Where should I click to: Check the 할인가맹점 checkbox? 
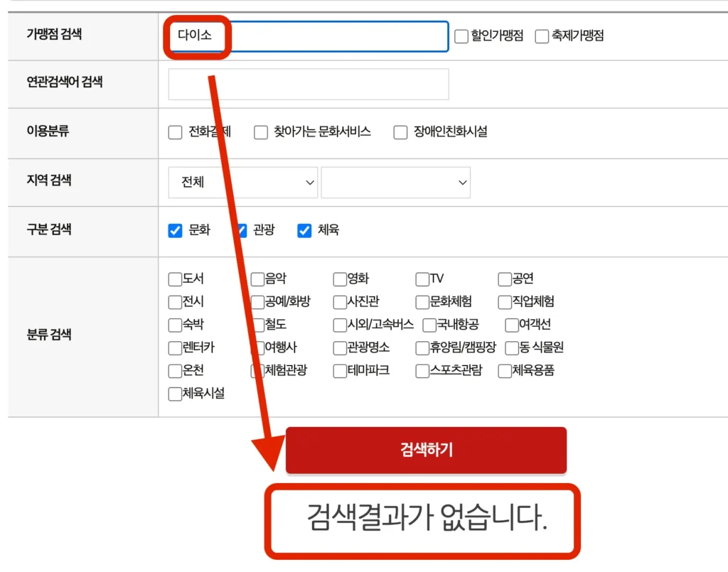click(461, 36)
